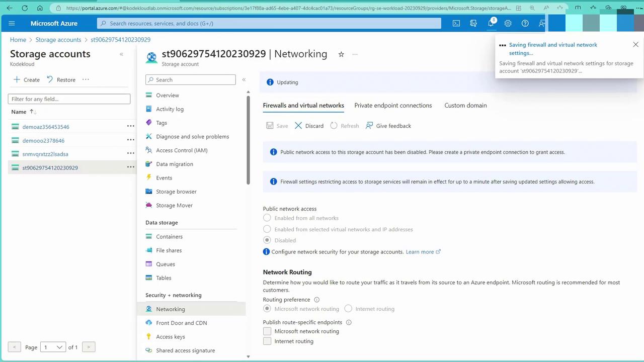Select the Disabled public access radio
This screenshot has height=362, width=644.
[x=267, y=240]
